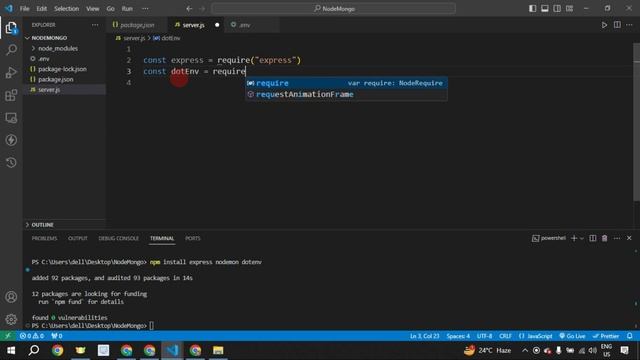Open Explorer views and more actions
This screenshot has height=360, width=640.
click(95, 25)
